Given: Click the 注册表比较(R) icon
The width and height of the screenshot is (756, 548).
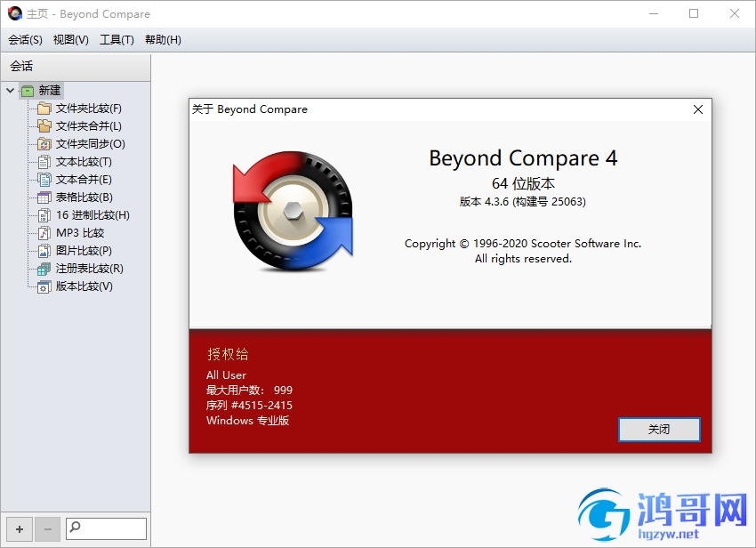Looking at the screenshot, I should 44,269.
